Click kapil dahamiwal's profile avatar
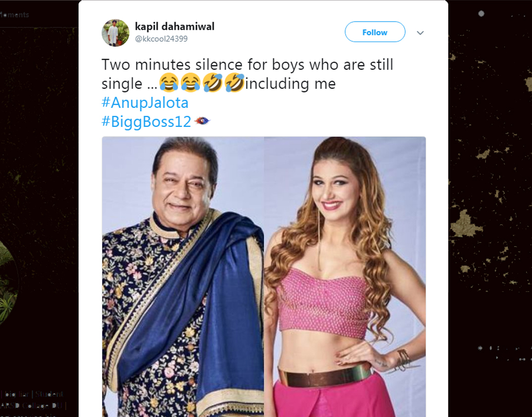This screenshot has width=532, height=417. click(115, 32)
